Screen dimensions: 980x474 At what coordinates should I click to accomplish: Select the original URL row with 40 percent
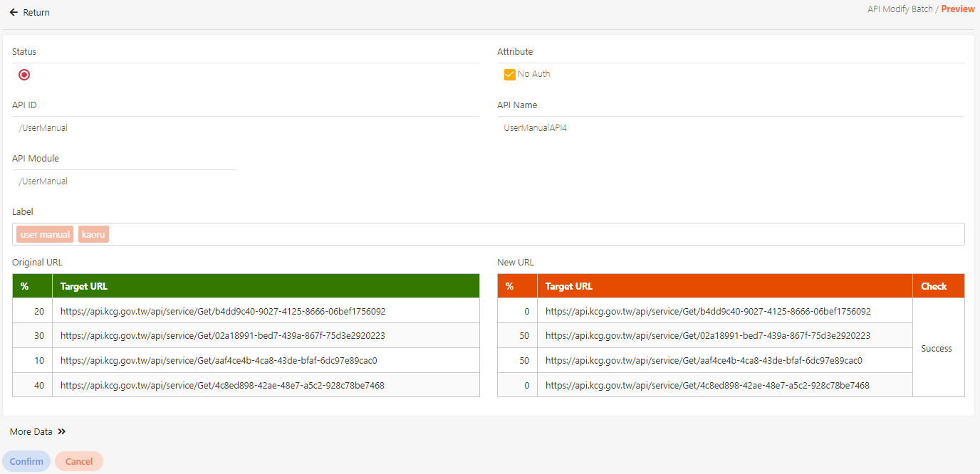click(x=222, y=385)
